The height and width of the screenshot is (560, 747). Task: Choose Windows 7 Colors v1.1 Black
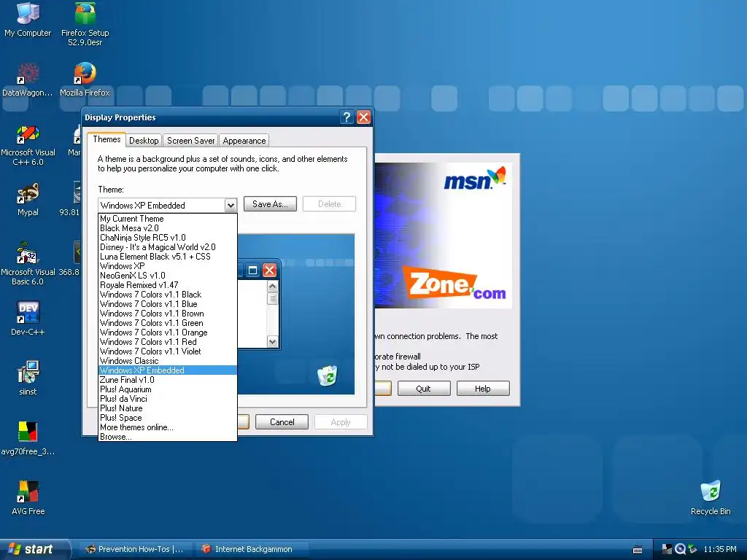click(167, 295)
